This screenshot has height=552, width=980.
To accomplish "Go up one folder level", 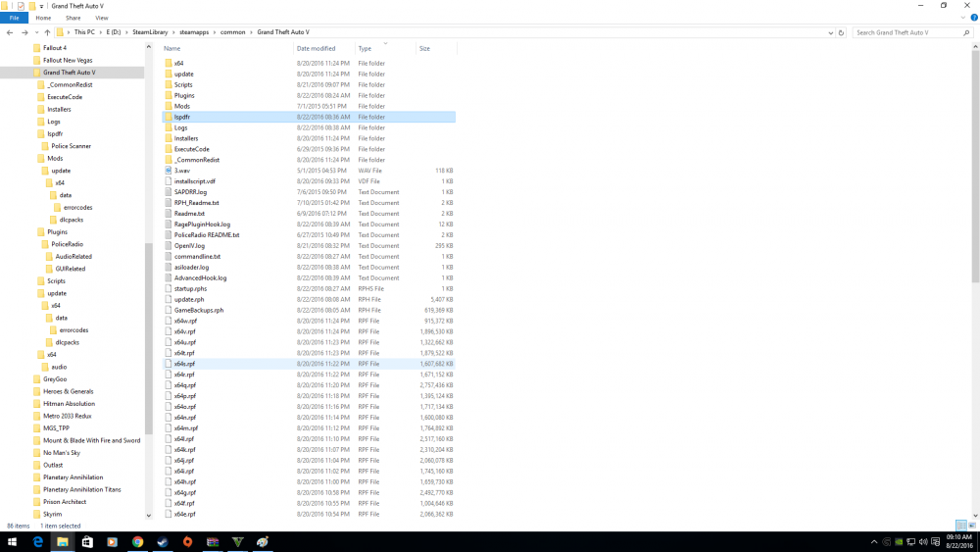I will (x=47, y=32).
